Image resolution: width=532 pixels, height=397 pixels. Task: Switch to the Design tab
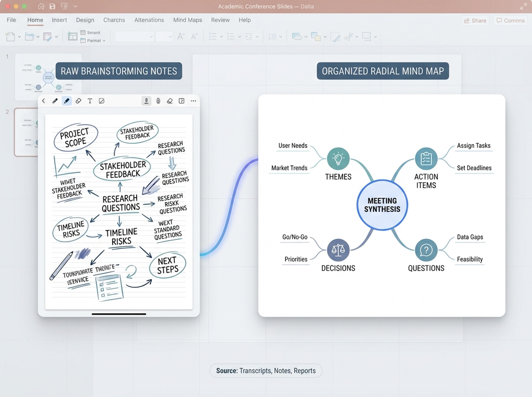click(85, 20)
